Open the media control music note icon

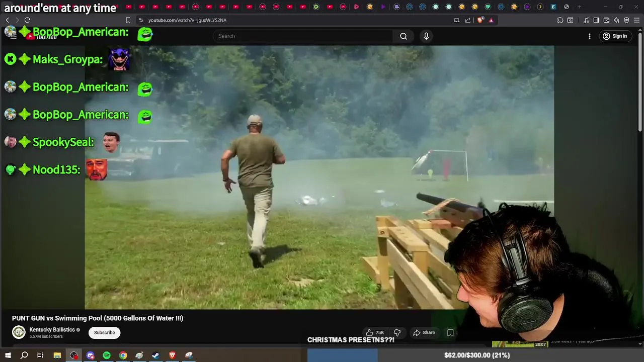[586, 20]
